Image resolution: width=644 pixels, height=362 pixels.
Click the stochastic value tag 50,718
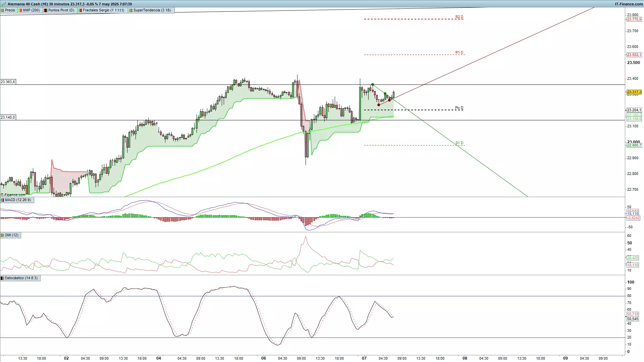[633, 314]
